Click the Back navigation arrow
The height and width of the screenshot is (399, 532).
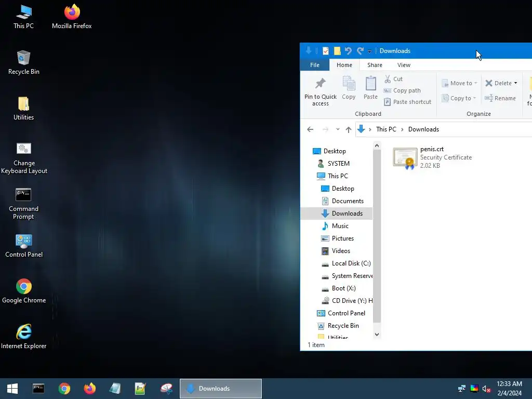click(310, 129)
